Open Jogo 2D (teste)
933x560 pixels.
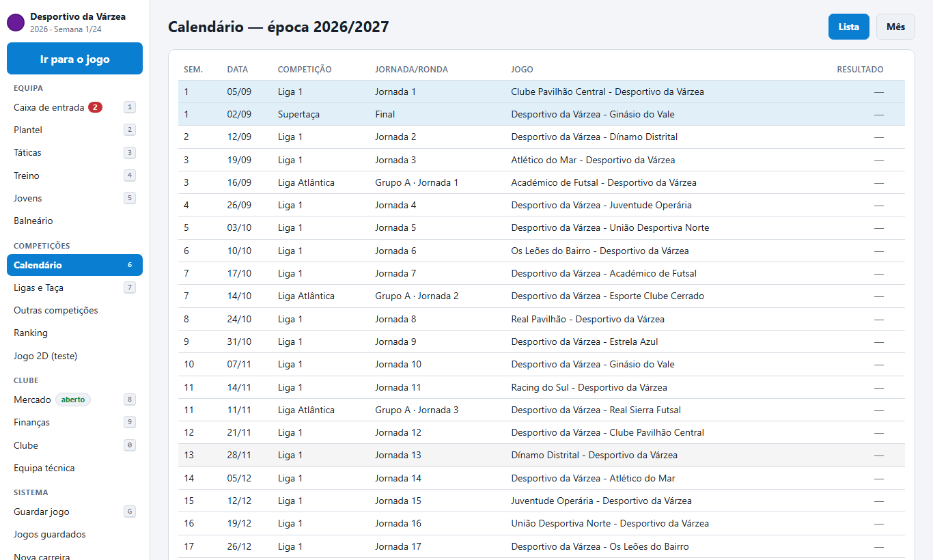pyautogui.click(x=74, y=356)
